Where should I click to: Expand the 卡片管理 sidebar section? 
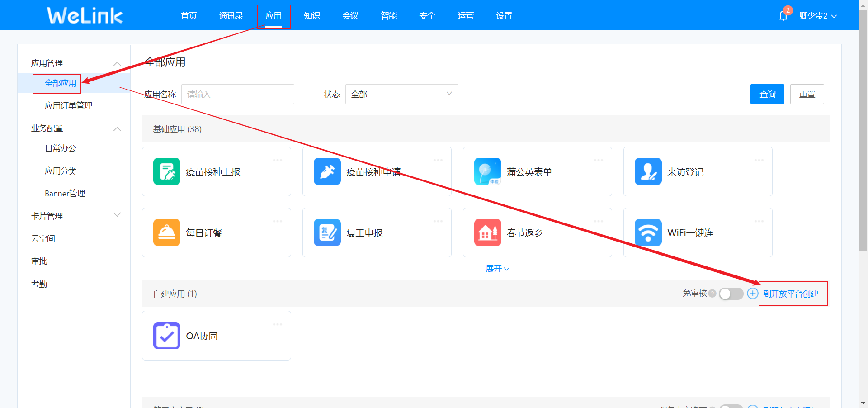pos(117,215)
